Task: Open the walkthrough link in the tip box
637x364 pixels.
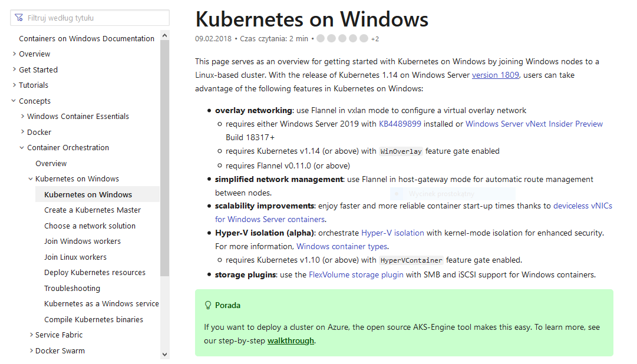Action: [291, 340]
